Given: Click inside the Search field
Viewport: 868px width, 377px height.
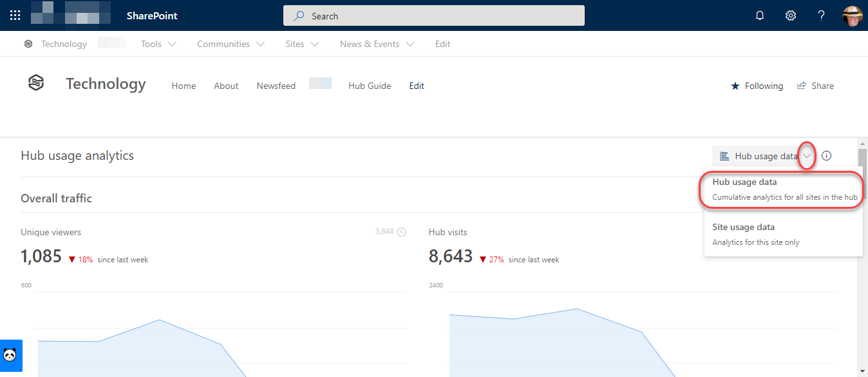Looking at the screenshot, I should pyautogui.click(x=433, y=15).
